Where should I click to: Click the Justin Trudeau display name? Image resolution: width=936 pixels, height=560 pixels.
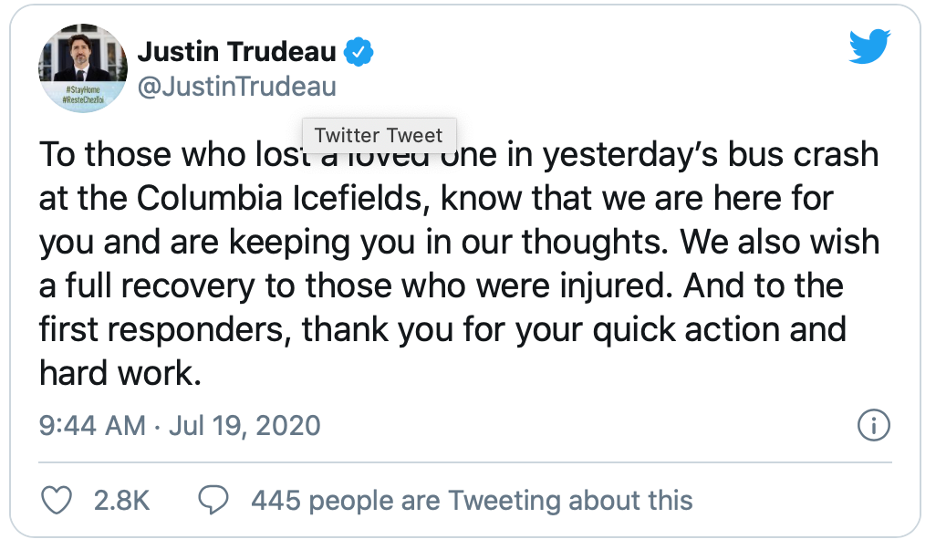pos(236,53)
